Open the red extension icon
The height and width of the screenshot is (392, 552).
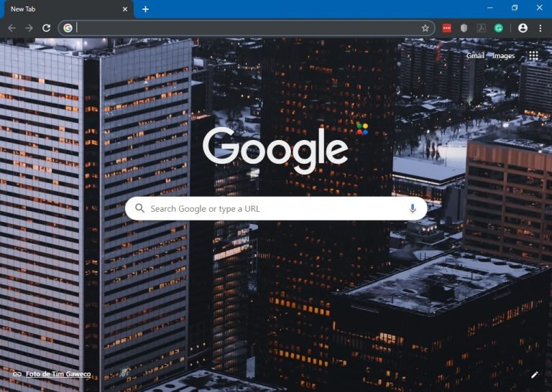point(447,28)
